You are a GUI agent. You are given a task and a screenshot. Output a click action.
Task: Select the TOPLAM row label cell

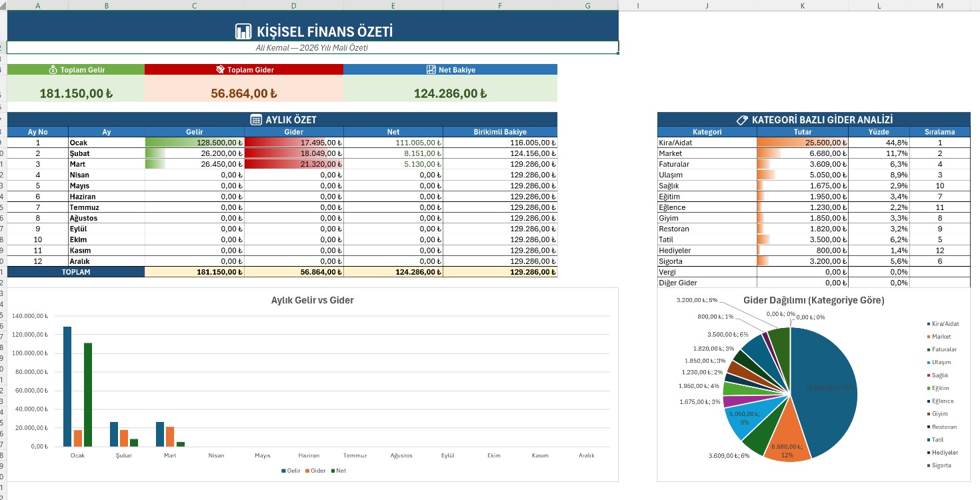76,272
